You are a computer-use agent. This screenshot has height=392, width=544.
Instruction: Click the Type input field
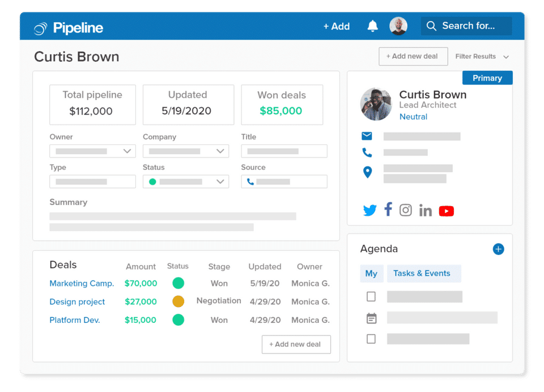coord(92,182)
